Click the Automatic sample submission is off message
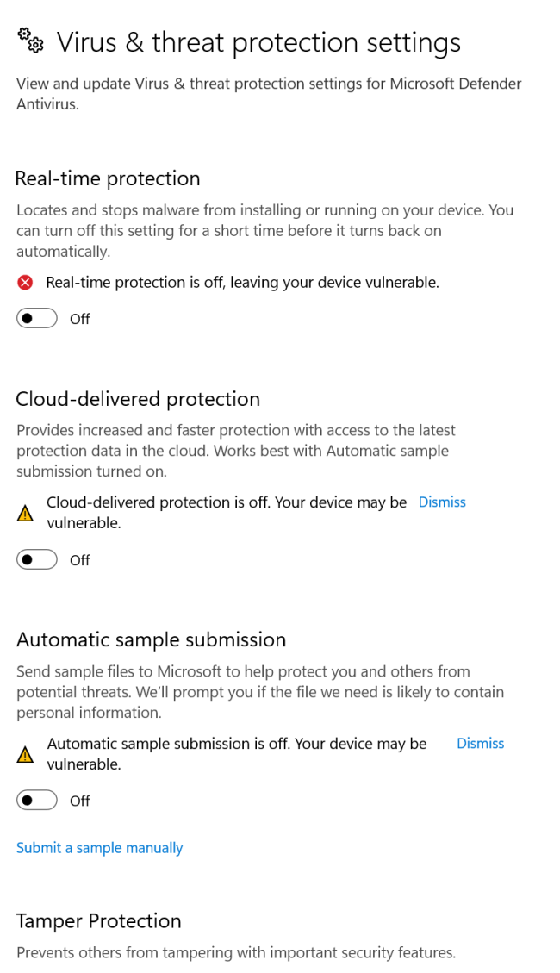 coord(237,753)
